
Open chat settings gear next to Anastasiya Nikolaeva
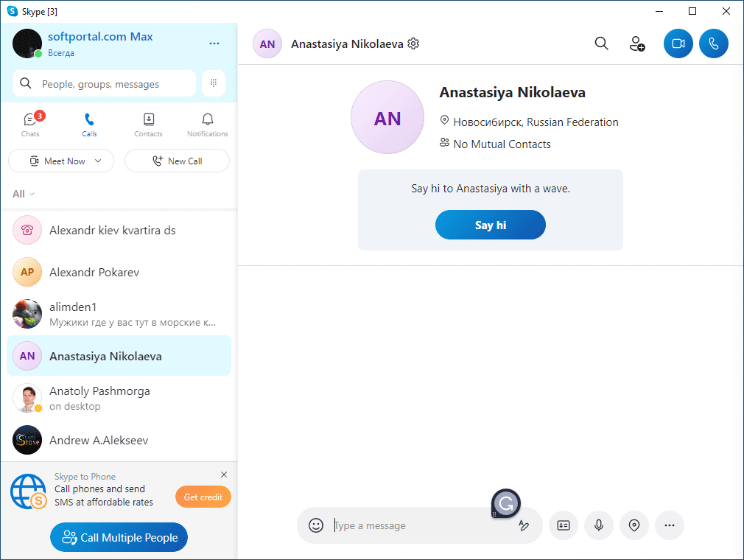pos(414,43)
